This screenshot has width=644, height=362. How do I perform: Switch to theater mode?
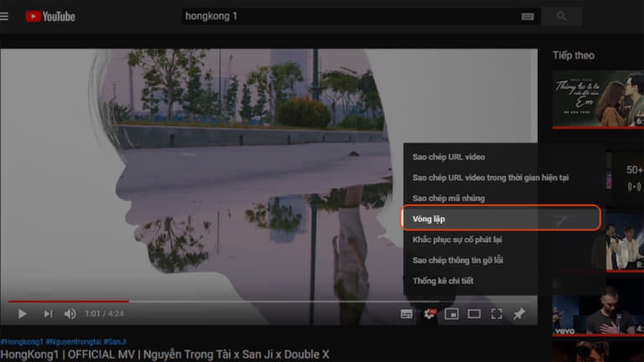tap(474, 314)
